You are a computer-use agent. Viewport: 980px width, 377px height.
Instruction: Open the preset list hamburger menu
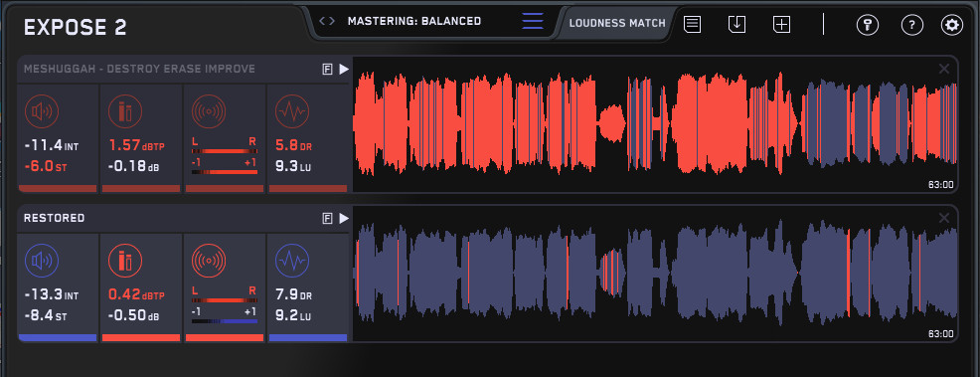coord(533,21)
